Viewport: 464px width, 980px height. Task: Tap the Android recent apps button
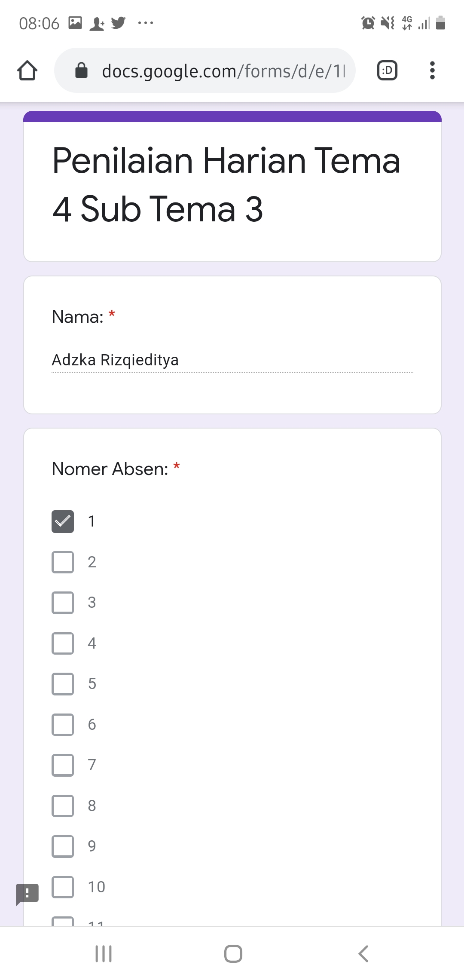click(x=104, y=954)
